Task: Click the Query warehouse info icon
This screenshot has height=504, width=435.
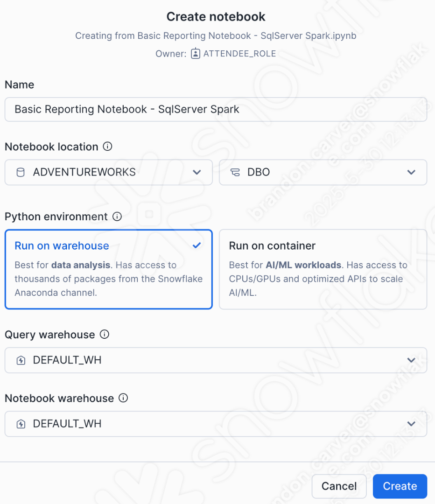Action: 105,335
